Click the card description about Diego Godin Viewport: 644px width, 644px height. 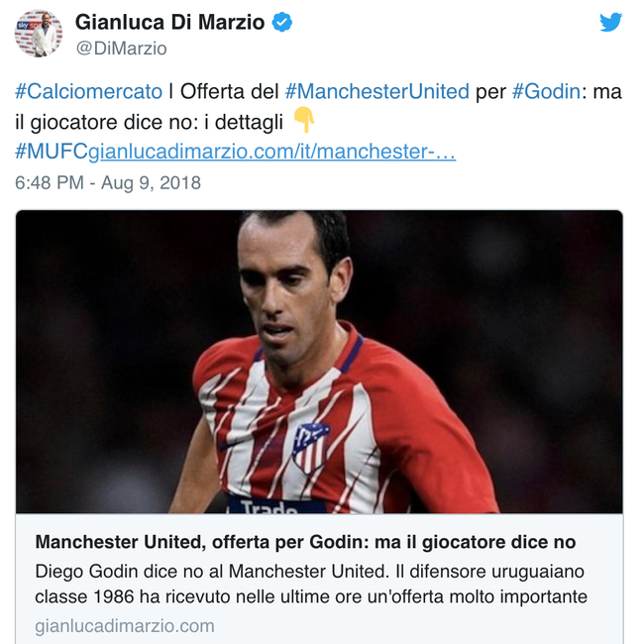pyautogui.click(x=311, y=584)
